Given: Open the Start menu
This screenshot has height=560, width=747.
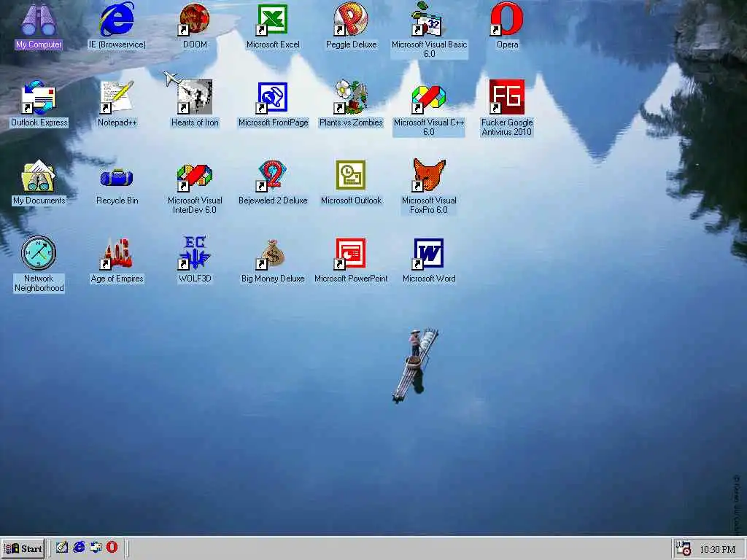Looking at the screenshot, I should point(23,548).
